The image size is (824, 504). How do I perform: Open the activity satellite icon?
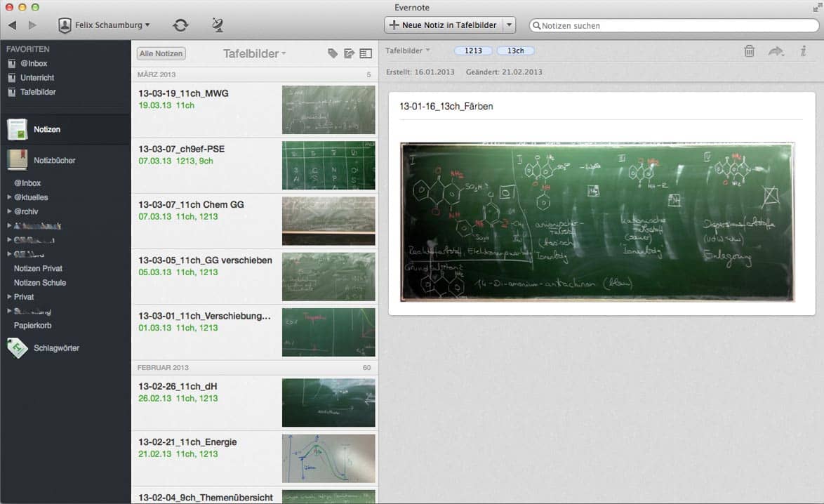[218, 25]
